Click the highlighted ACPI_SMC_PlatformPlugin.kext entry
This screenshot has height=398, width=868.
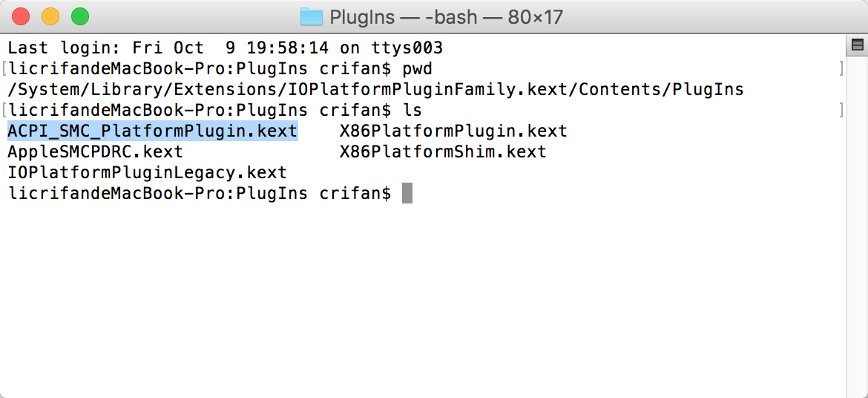click(152, 131)
